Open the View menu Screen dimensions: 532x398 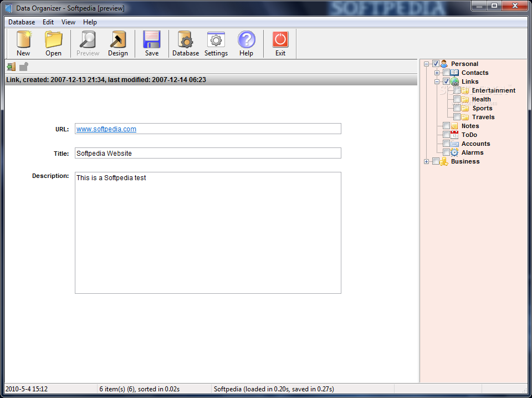(68, 22)
